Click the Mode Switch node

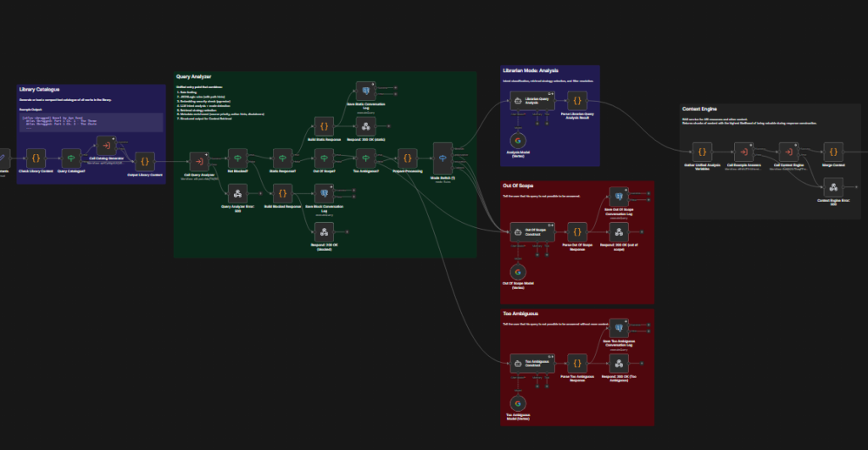point(444,156)
